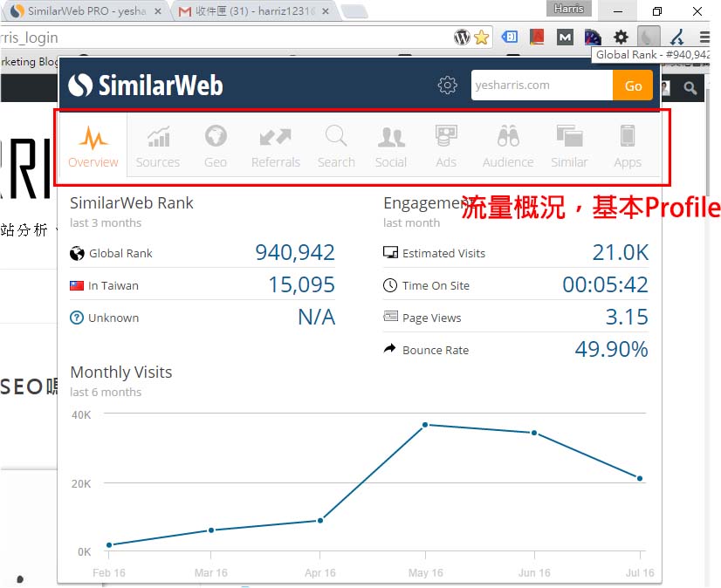Image resolution: width=721 pixels, height=588 pixels.
Task: Click the Page Views icon
Action: (x=390, y=317)
